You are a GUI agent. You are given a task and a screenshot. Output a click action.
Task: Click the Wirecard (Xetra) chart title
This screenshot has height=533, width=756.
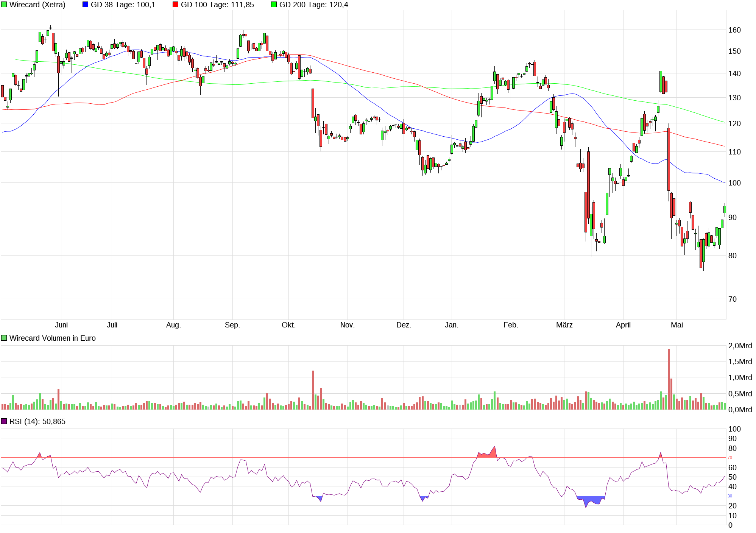[x=37, y=5]
